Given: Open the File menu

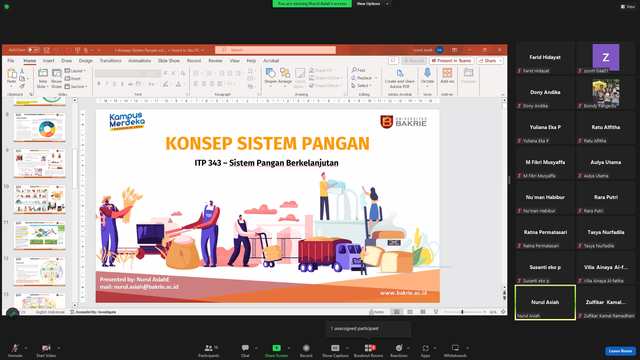Looking at the screenshot, I should click(x=11, y=60).
